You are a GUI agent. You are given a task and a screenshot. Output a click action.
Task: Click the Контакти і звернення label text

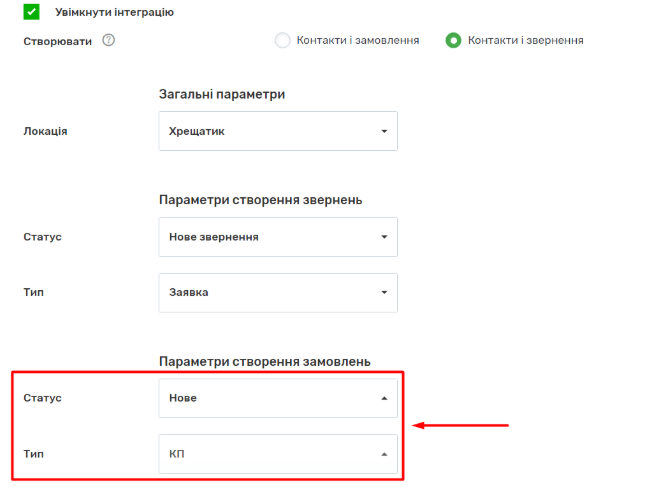click(525, 40)
